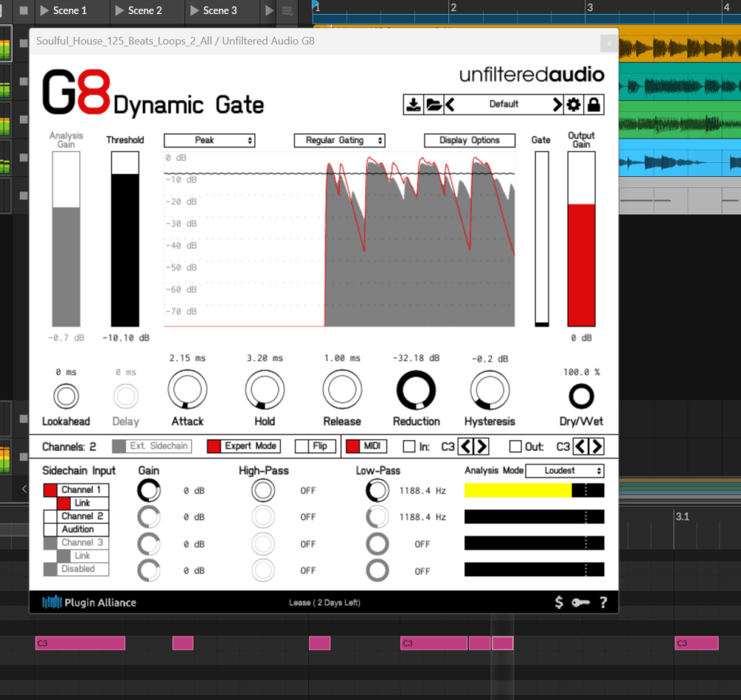Viewport: 741px width, 700px height.
Task: Click the 2.15 ms attack value
Action: click(x=187, y=358)
